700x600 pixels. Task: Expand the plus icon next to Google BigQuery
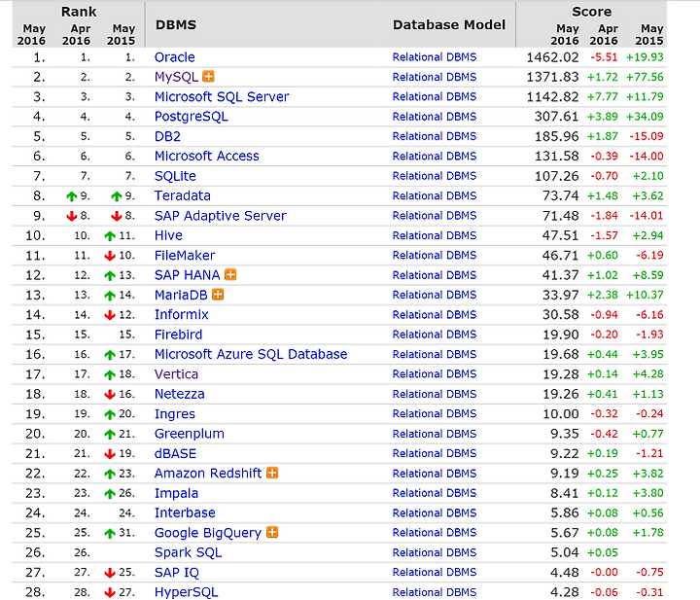272,532
